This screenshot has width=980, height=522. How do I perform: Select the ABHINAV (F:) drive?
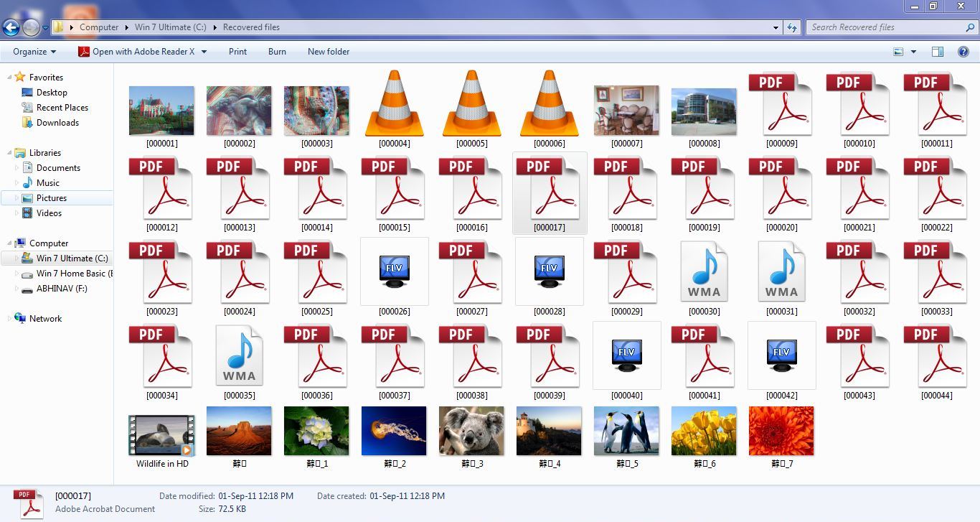coord(62,288)
